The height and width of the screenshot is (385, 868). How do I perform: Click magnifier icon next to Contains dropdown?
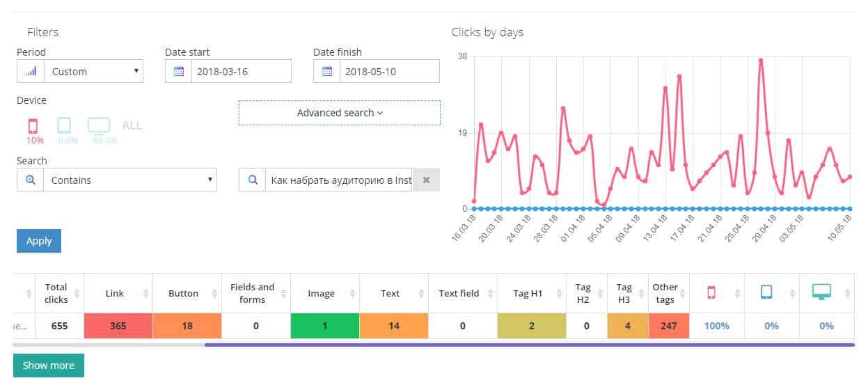(30, 180)
